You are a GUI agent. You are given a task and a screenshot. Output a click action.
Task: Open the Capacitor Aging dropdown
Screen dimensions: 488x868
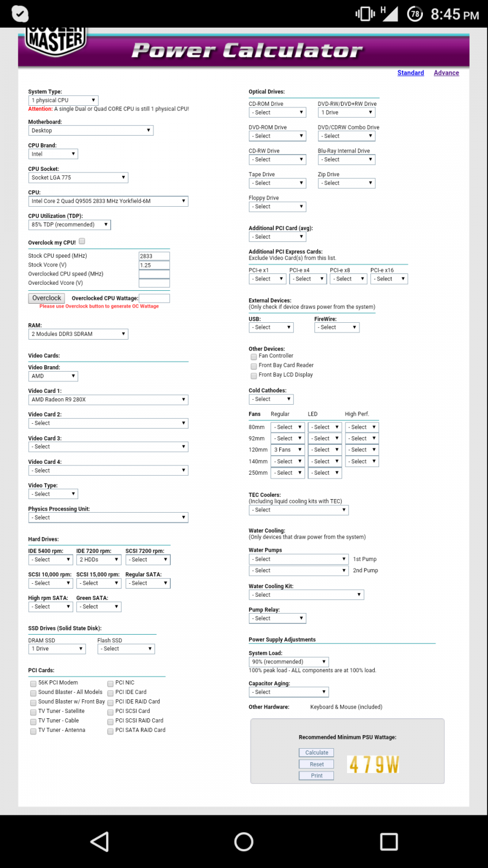289,692
